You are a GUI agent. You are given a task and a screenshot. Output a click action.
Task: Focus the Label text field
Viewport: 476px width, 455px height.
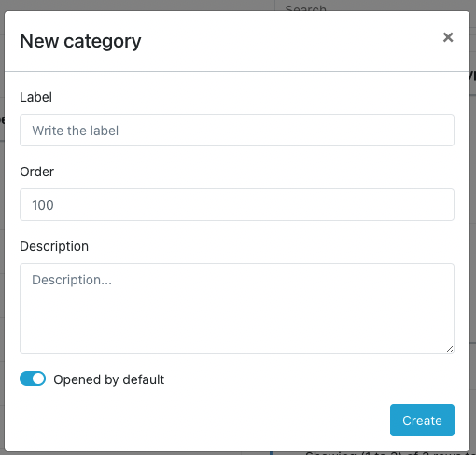pos(237,130)
